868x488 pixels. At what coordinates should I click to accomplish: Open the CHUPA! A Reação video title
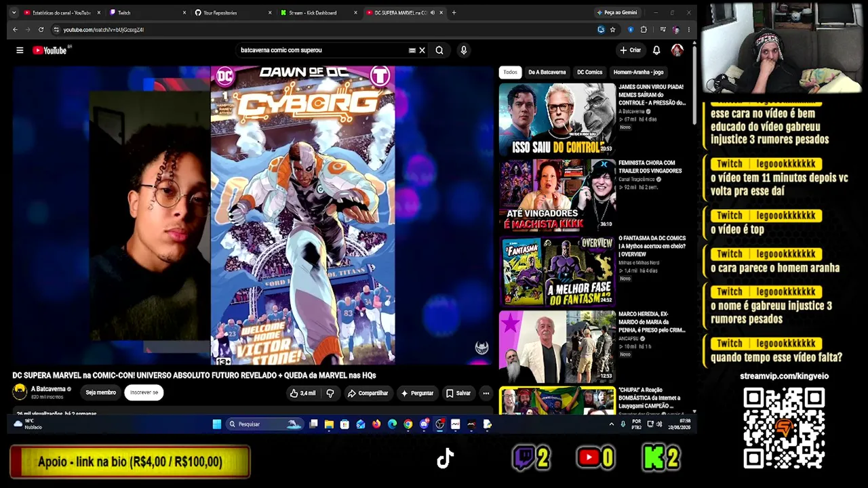coord(650,399)
